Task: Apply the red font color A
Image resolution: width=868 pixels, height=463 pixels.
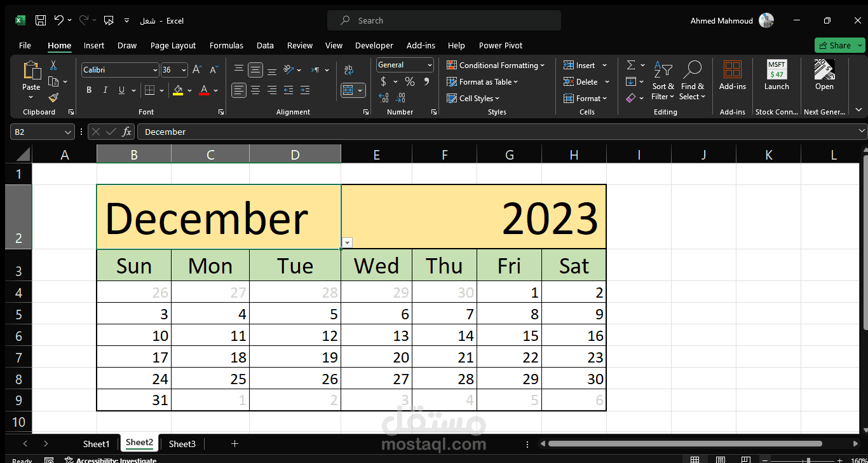Action: point(204,90)
